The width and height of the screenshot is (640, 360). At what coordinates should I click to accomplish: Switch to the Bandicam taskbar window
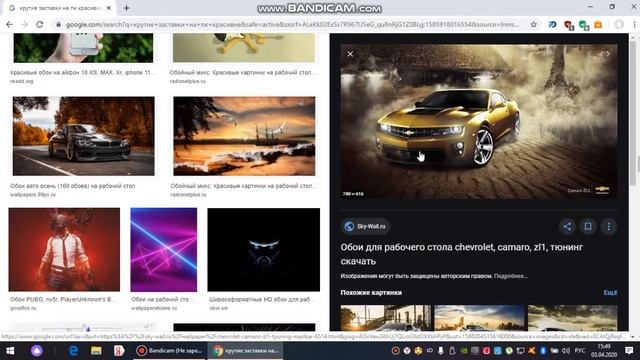point(169,351)
